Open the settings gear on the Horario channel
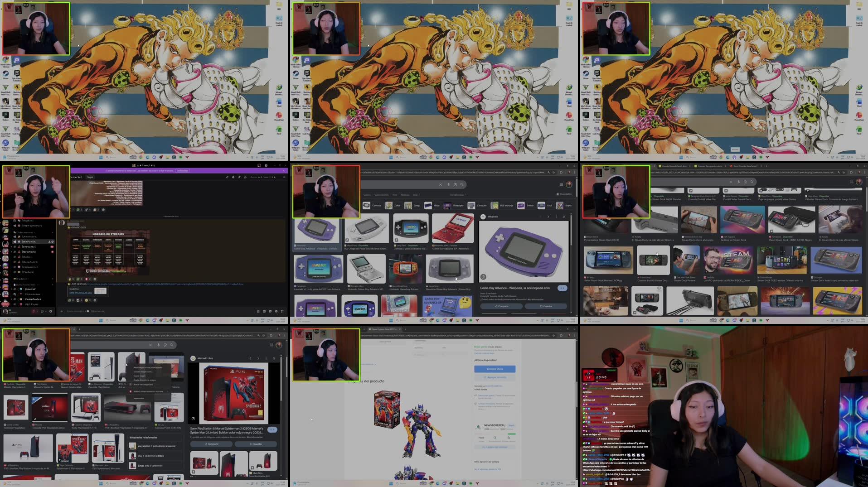The image size is (868, 487). click(x=52, y=241)
